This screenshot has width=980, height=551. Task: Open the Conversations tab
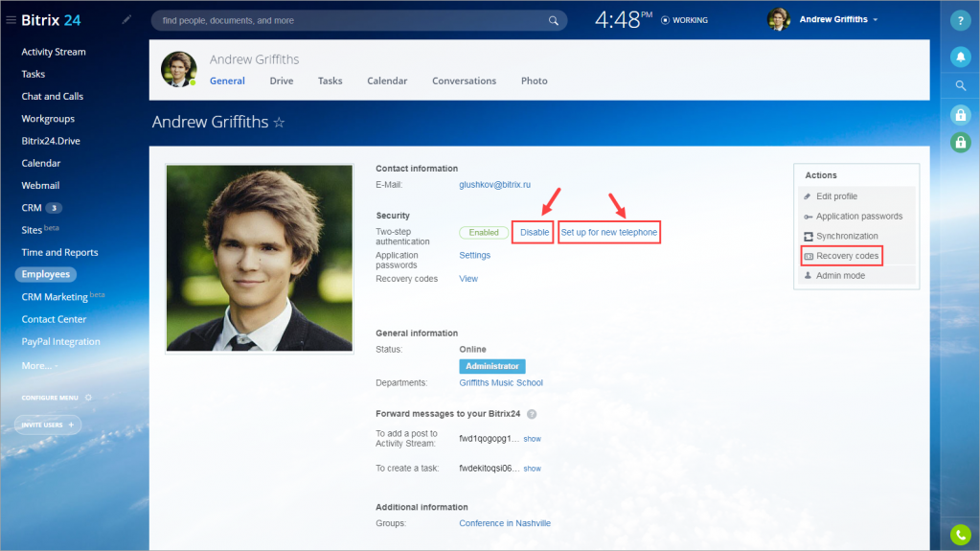point(464,80)
